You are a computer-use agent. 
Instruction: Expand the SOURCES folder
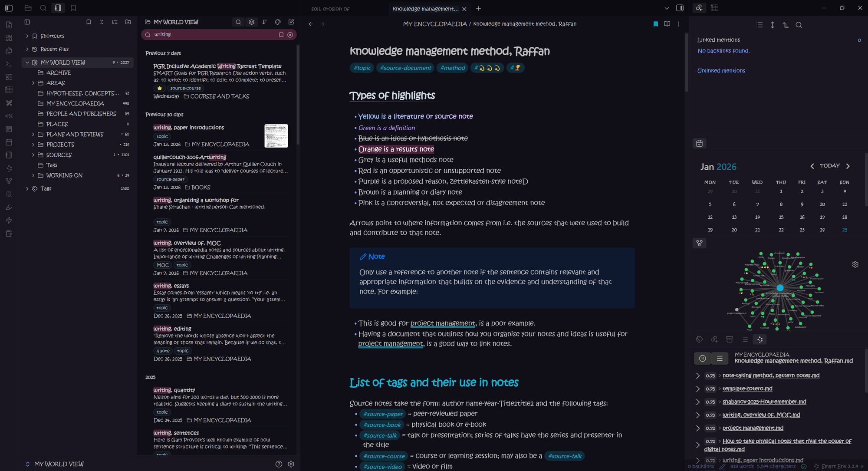tap(33, 155)
